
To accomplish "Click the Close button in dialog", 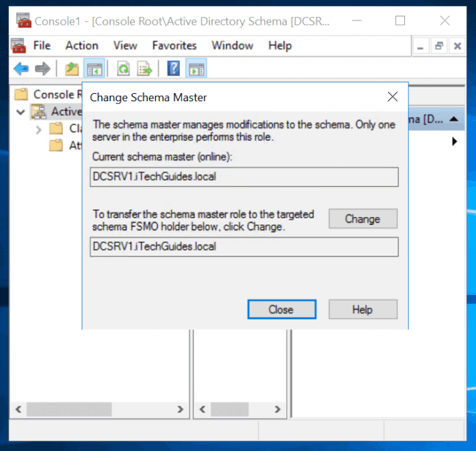I will tap(280, 309).
